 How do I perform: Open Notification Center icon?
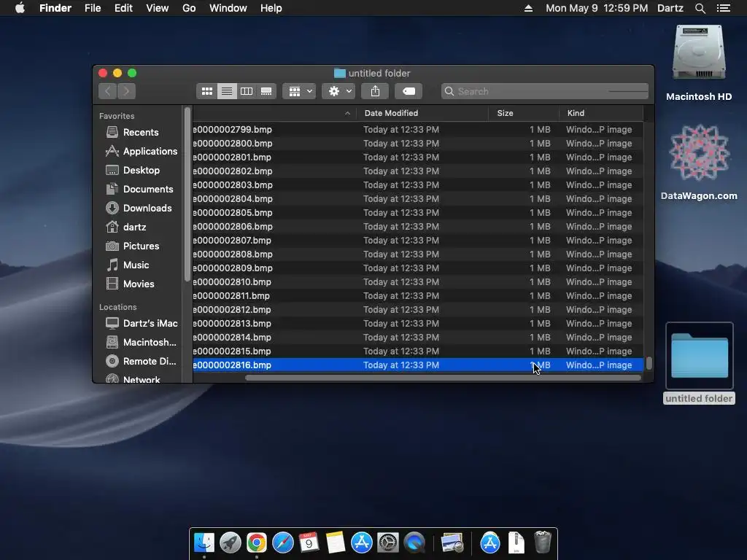(724, 8)
